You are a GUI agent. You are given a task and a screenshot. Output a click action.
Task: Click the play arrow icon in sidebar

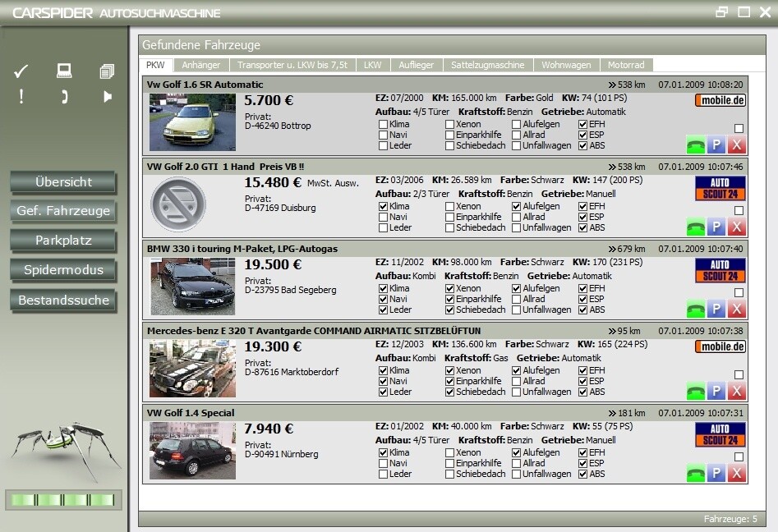pos(108,96)
